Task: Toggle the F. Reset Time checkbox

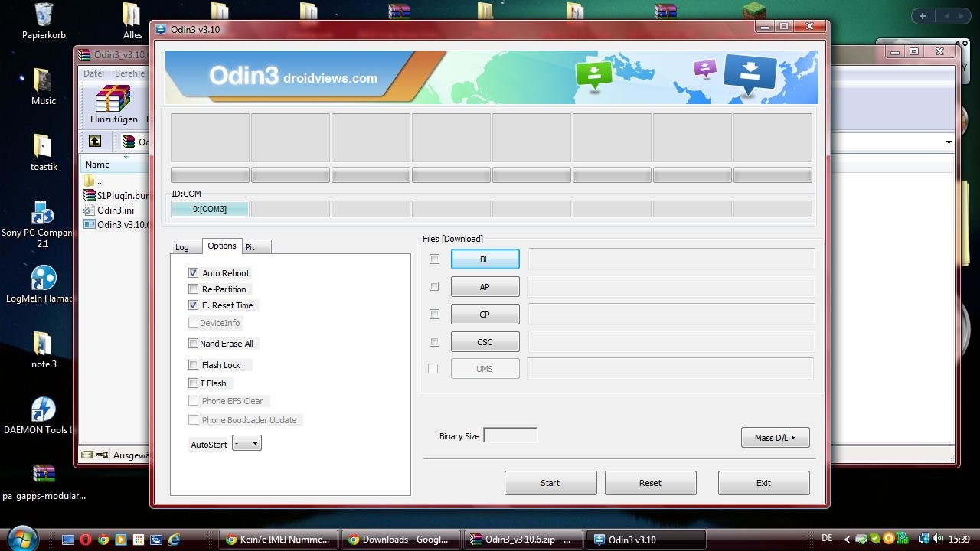Action: point(193,305)
